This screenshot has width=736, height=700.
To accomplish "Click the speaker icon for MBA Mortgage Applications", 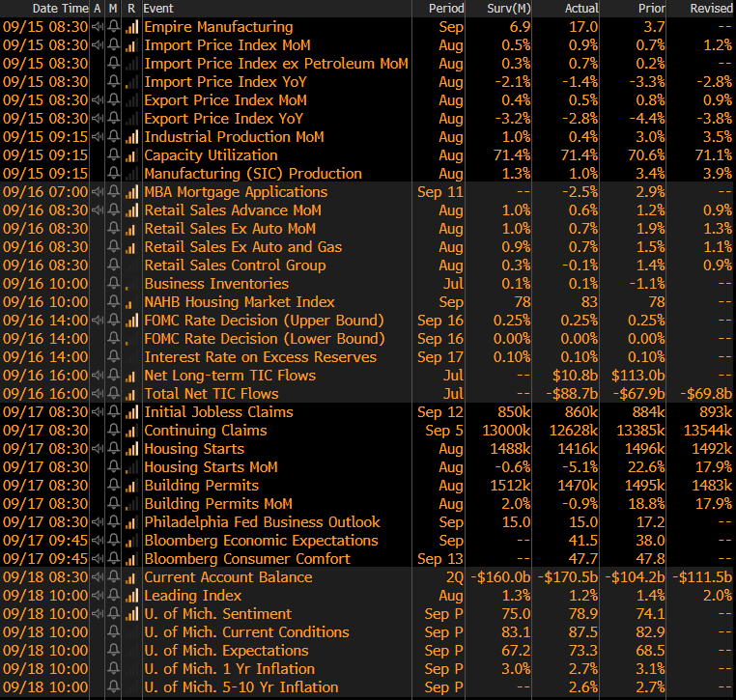I will tap(98, 192).
